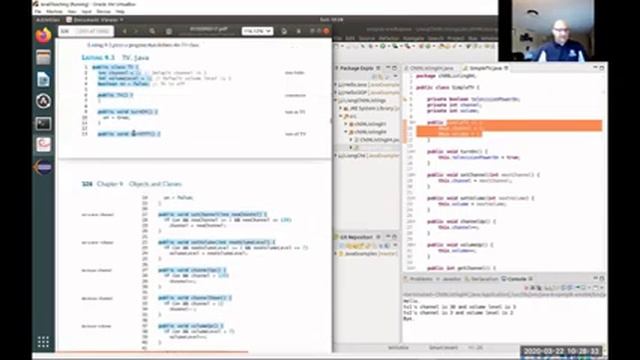The image size is (640, 360).
Task: Open VirtualBox Devices menu
Action: 103,11
